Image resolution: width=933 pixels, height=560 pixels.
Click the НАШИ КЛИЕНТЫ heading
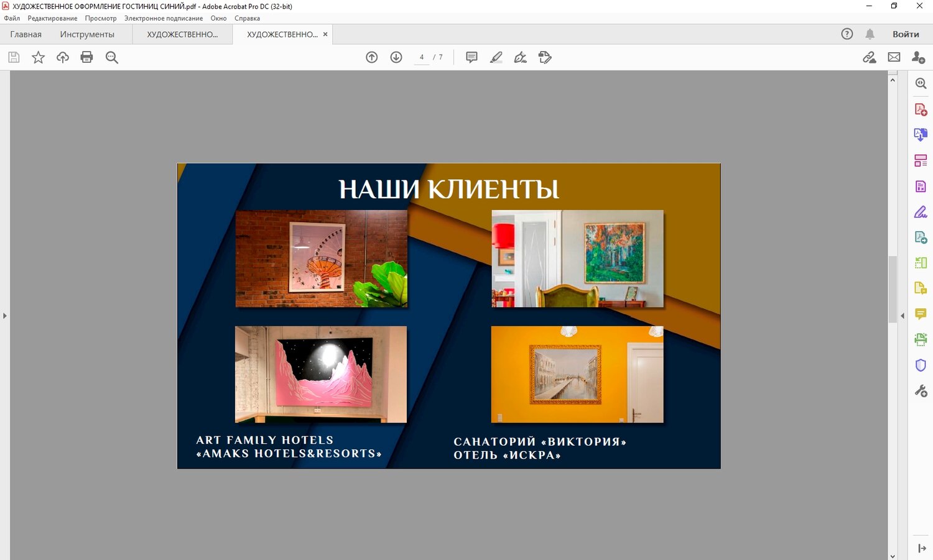[x=449, y=189]
